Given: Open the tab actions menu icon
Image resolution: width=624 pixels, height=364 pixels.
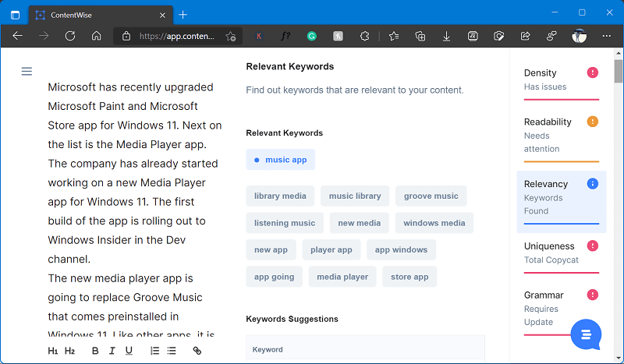Looking at the screenshot, I should point(15,15).
